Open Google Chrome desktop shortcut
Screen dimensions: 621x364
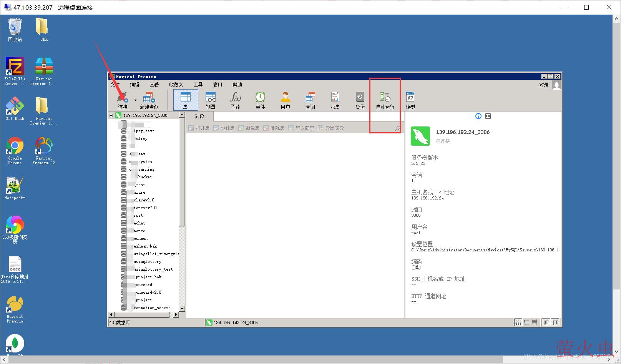15,150
